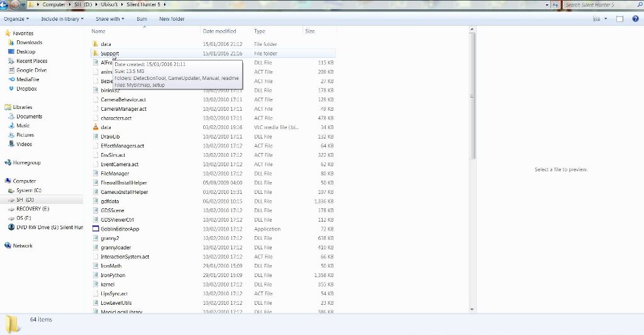Select CameraManager.act file name
The width and height of the screenshot is (644, 335).
[x=124, y=109]
